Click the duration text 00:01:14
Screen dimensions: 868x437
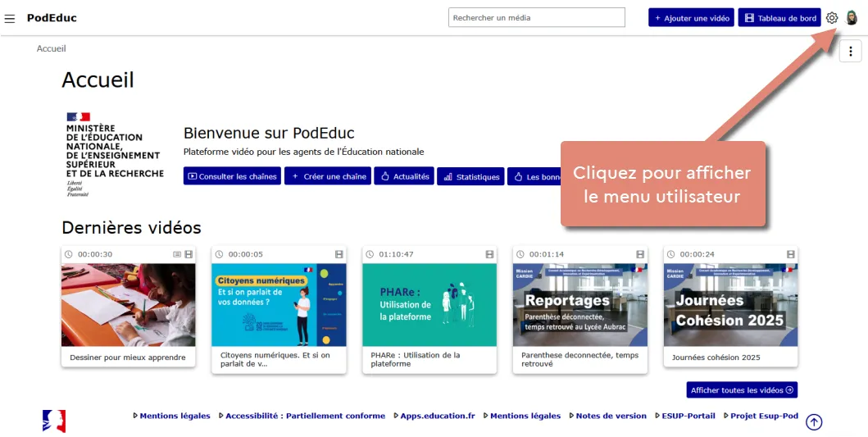pos(547,254)
